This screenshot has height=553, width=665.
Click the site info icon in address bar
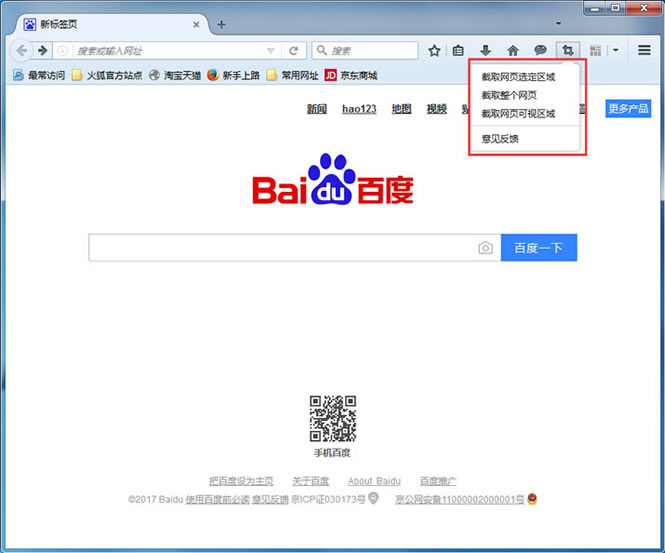(x=62, y=51)
